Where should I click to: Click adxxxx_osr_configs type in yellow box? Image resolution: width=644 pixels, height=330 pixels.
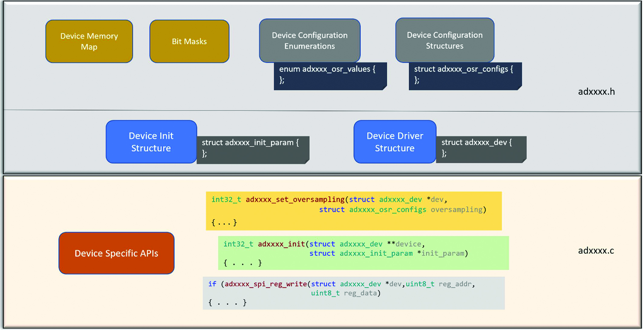(388, 210)
